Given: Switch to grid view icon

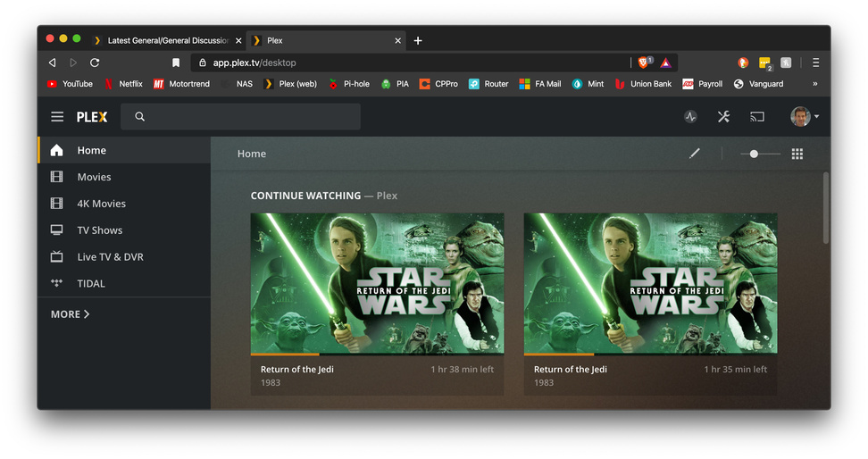Looking at the screenshot, I should click(x=797, y=154).
